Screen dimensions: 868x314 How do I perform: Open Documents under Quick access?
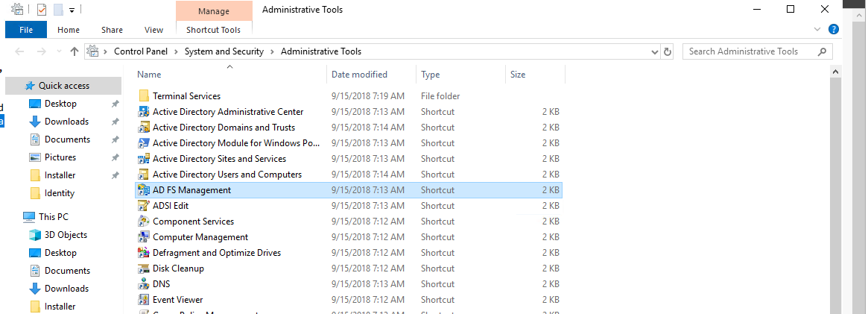point(68,139)
